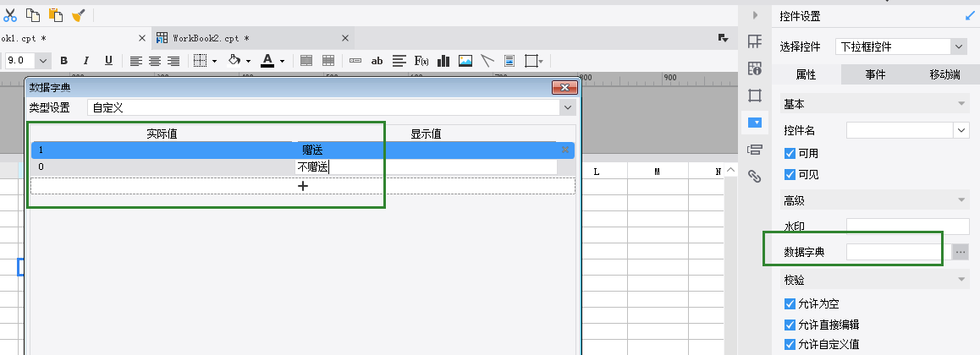Disable the 允许为空 option
Screen dimensions: 980x355
790,303
